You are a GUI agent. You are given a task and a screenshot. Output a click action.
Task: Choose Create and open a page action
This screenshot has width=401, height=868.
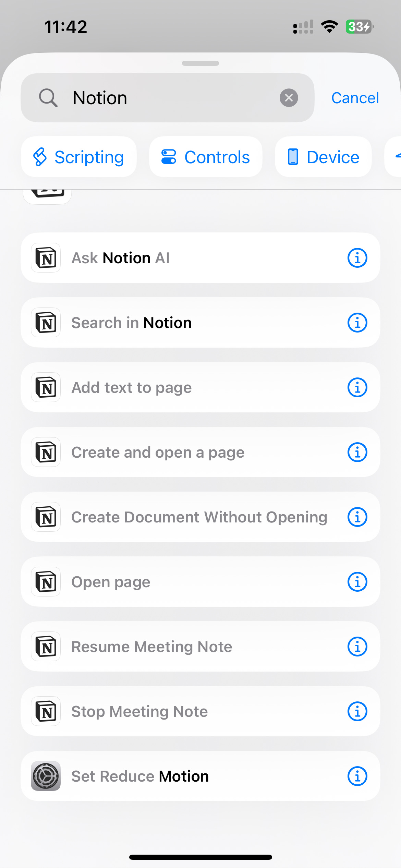[x=200, y=452]
